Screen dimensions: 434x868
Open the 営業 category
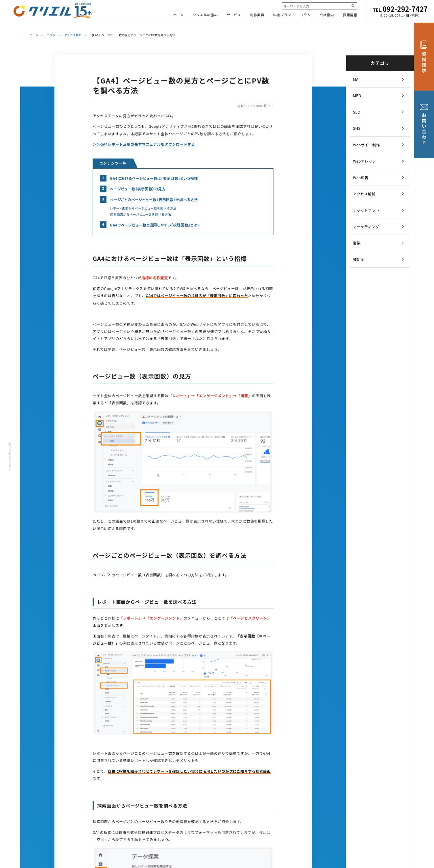click(x=380, y=243)
